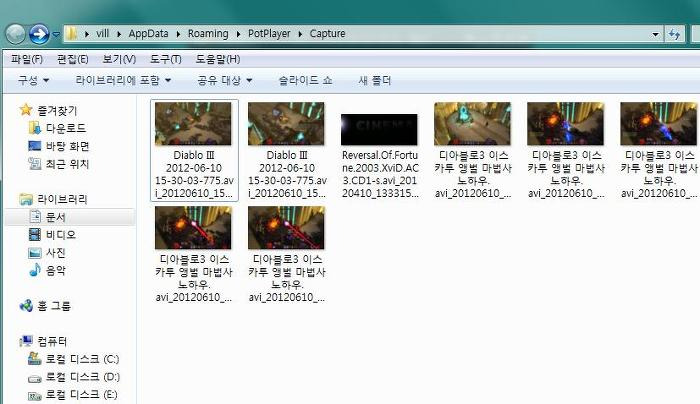Select 로컬 디스크 (D:) label
The width and height of the screenshot is (700, 404).
pos(83,377)
